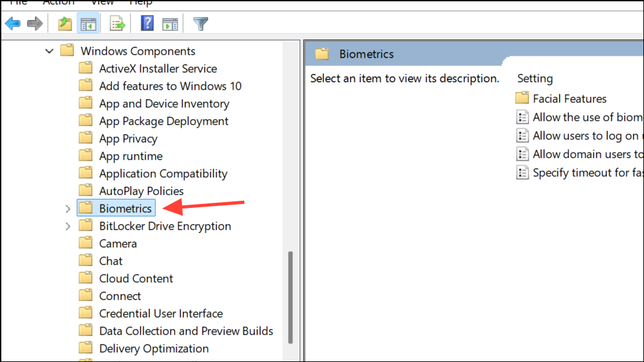
Task: Collapse the Windows Components node
Action: [x=49, y=51]
